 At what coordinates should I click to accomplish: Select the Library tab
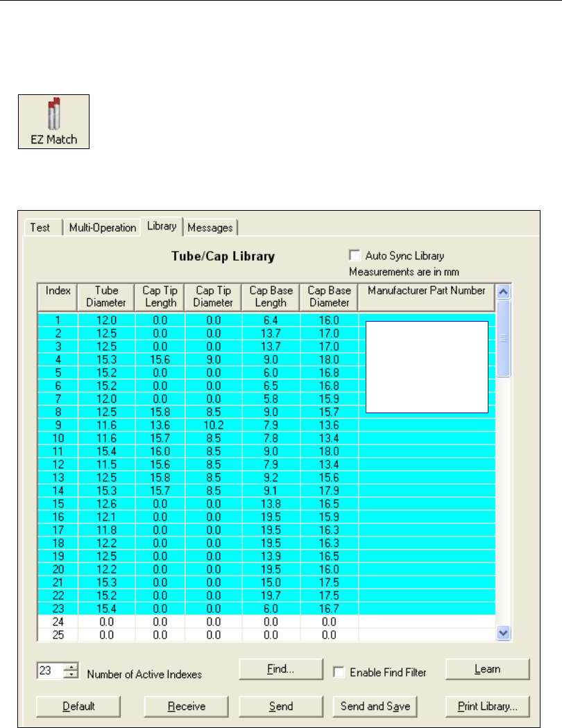pyautogui.click(x=162, y=226)
